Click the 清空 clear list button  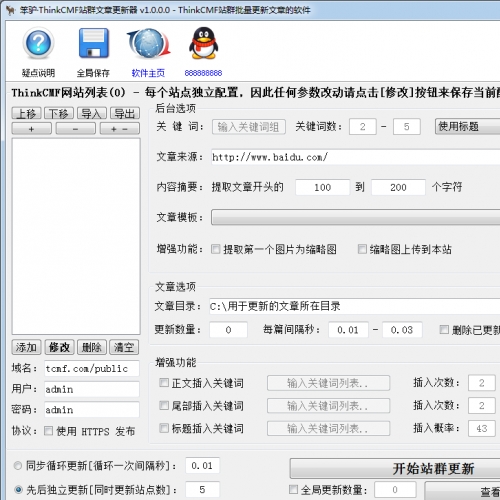pos(124,347)
